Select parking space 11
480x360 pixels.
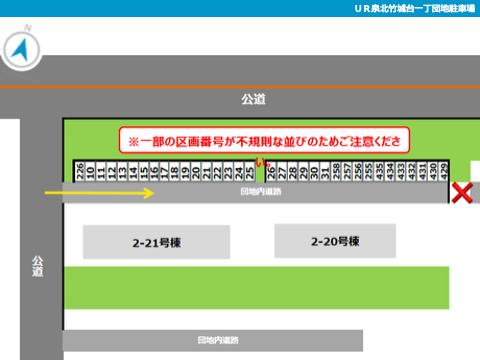click(101, 171)
